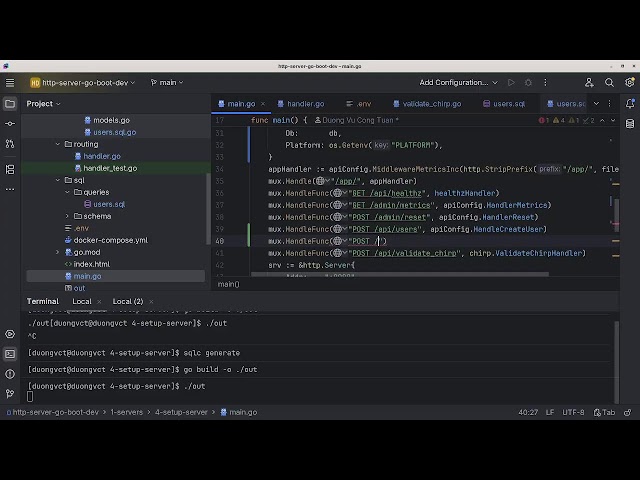
Task: Switch to validate_chirp.go tab
Action: [x=431, y=103]
